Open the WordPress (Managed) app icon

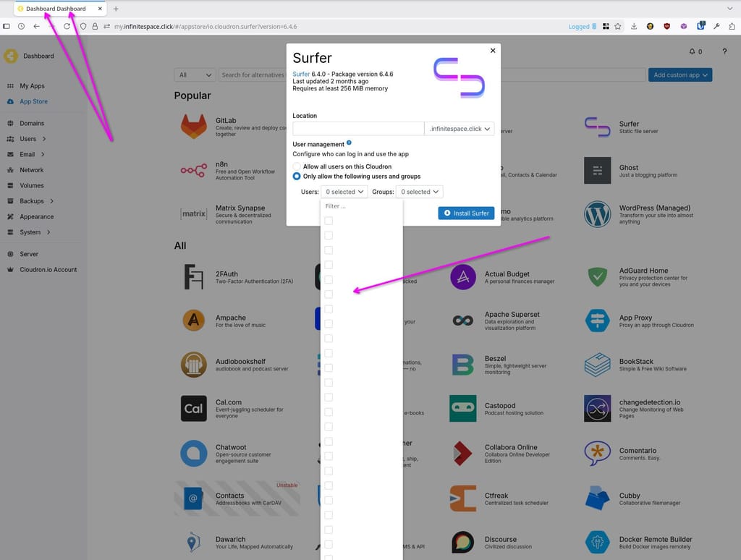pos(597,214)
